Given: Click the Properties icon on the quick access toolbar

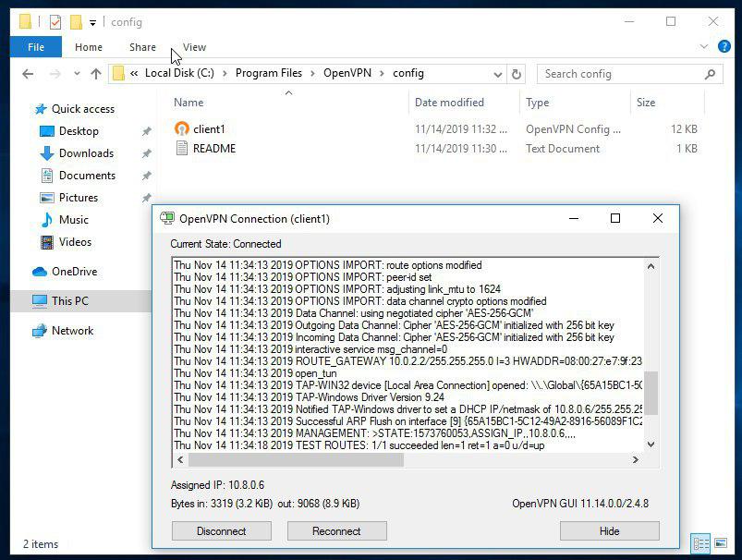Looking at the screenshot, I should coord(53,21).
